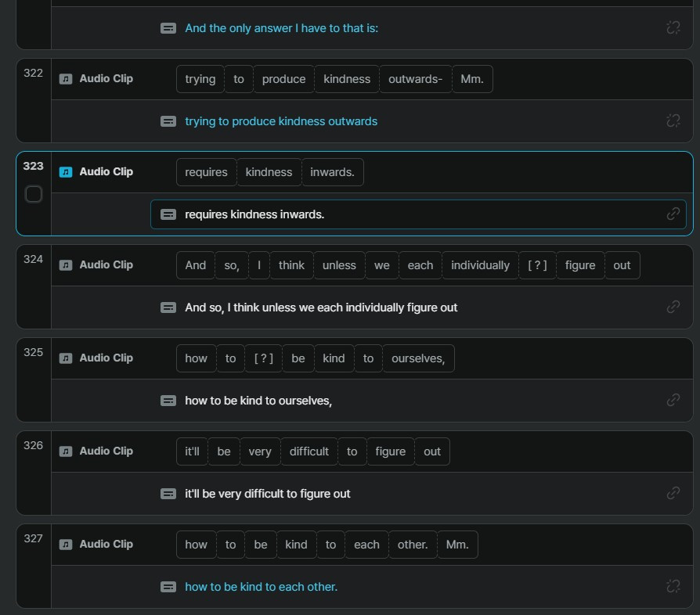Viewport: 700px width, 615px height.
Task: Select the 'Mm.' word chip in clip 322
Action: [472, 79]
